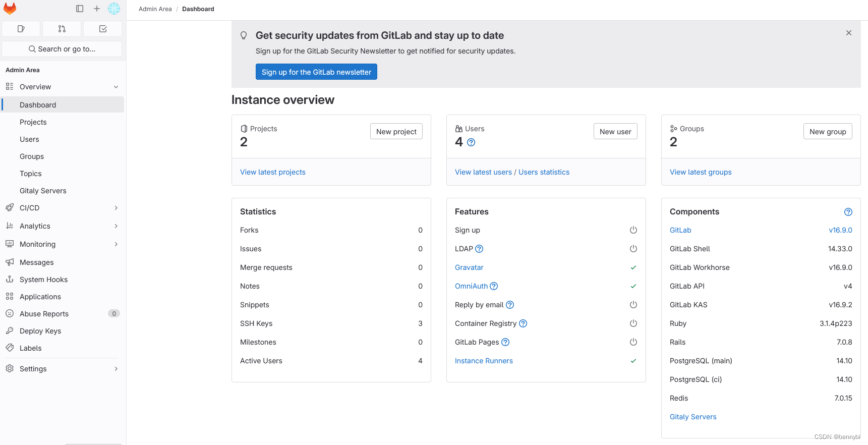Open Gitaly Servers link in Components
The height and width of the screenshot is (445, 868).
coord(693,417)
